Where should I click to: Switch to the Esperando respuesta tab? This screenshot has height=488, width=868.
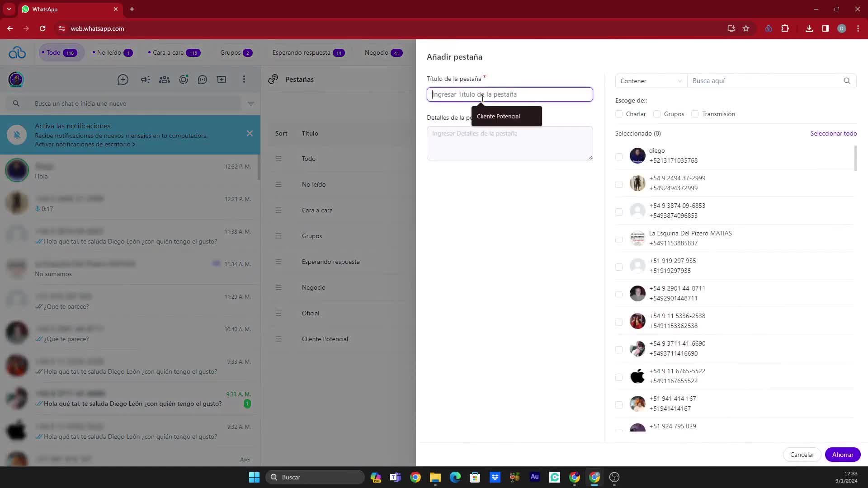[x=308, y=53]
